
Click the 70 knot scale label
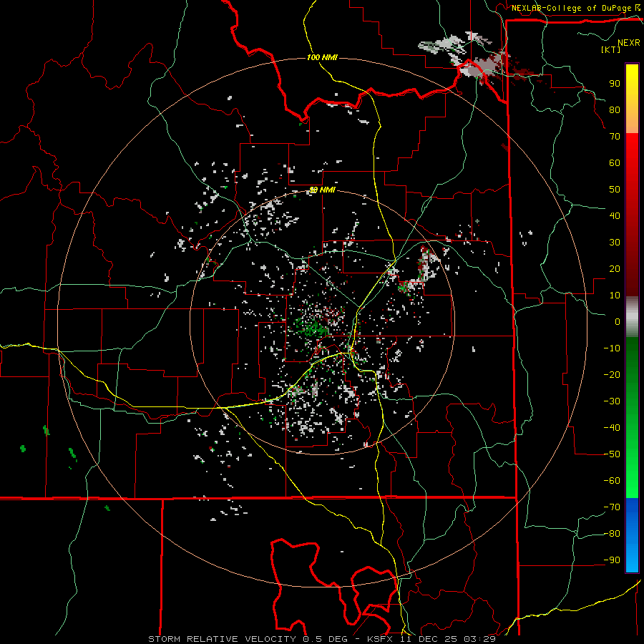click(615, 137)
